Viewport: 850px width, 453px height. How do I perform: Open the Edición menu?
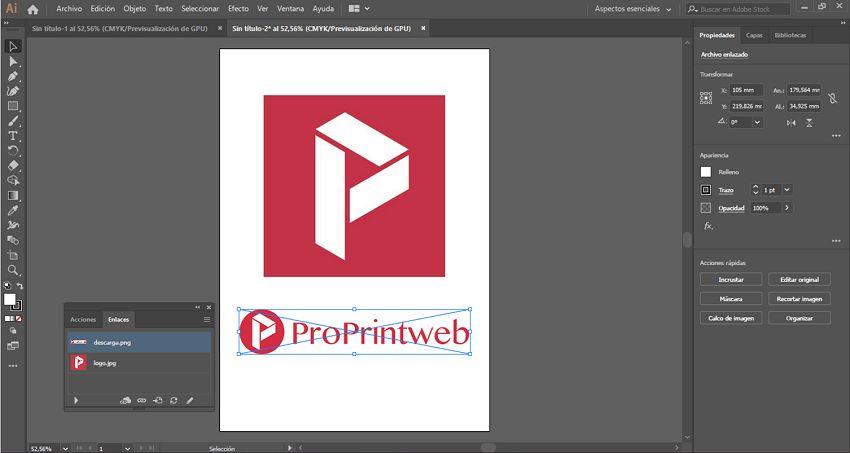102,9
